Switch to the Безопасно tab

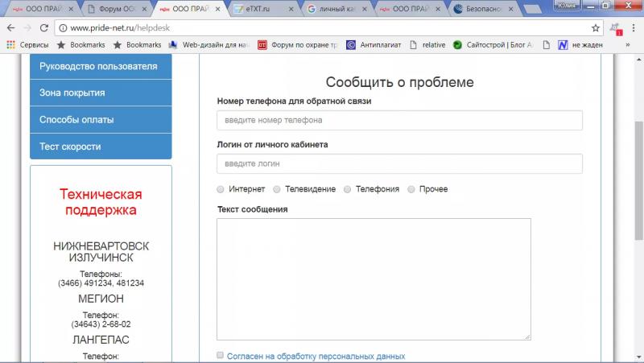482,9
